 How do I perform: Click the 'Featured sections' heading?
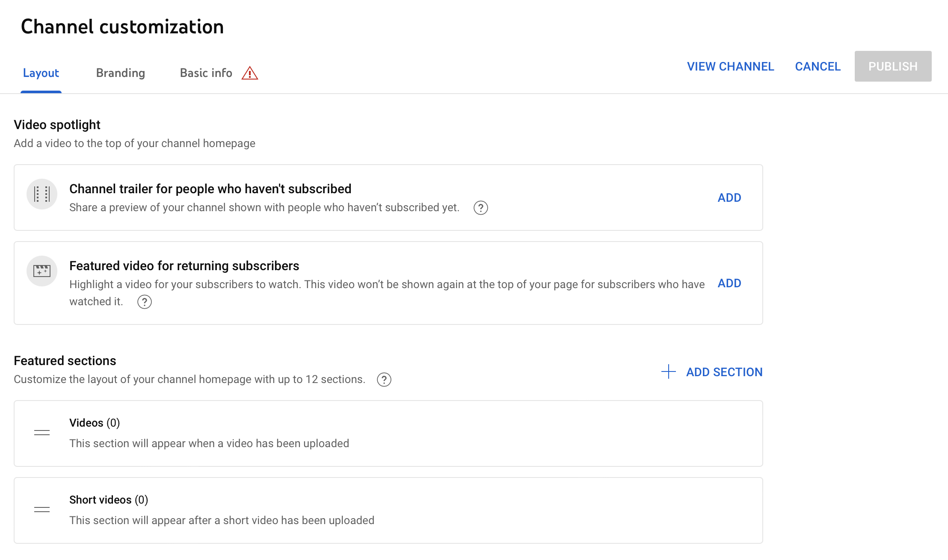pos(65,360)
